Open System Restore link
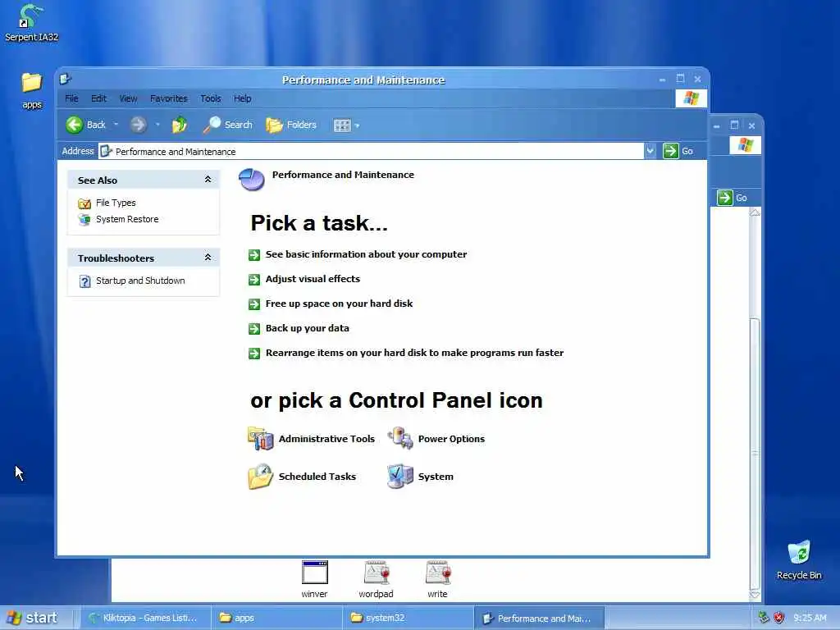This screenshot has height=630, width=840. [127, 219]
